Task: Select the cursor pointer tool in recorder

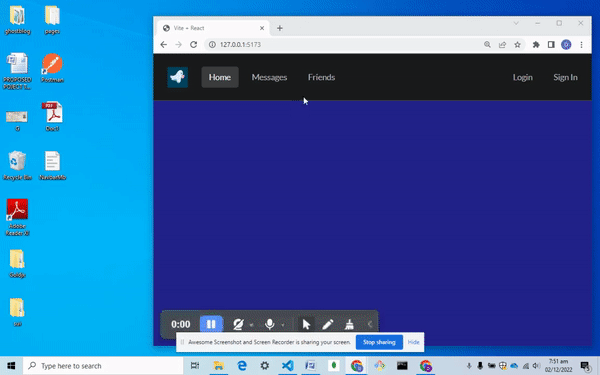Action: pos(306,324)
